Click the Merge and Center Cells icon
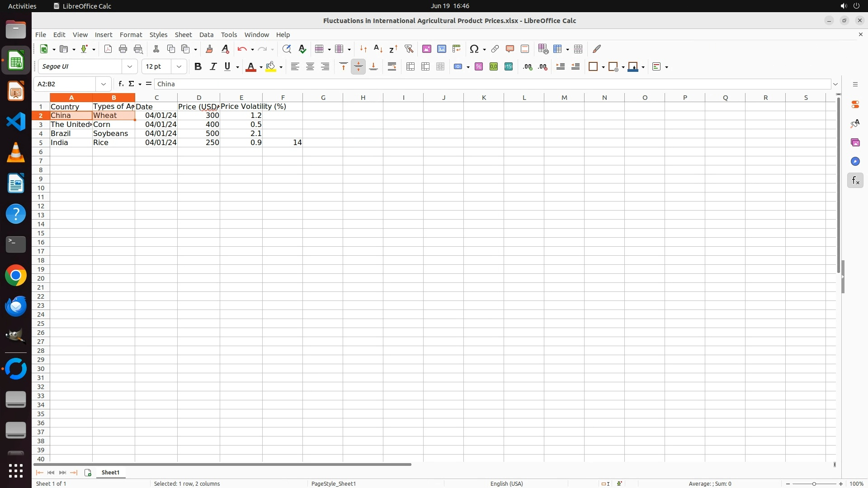The height and width of the screenshot is (488, 868). tap(410, 67)
